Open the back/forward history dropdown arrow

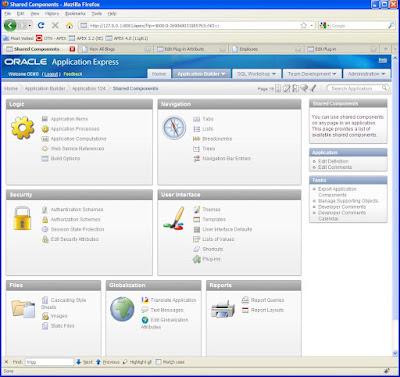click(30, 26)
